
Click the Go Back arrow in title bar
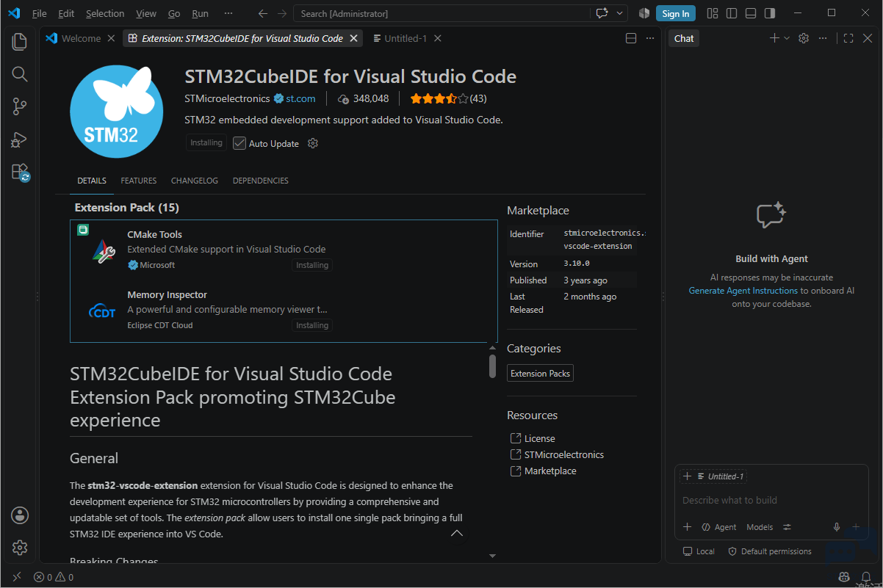[x=263, y=13]
